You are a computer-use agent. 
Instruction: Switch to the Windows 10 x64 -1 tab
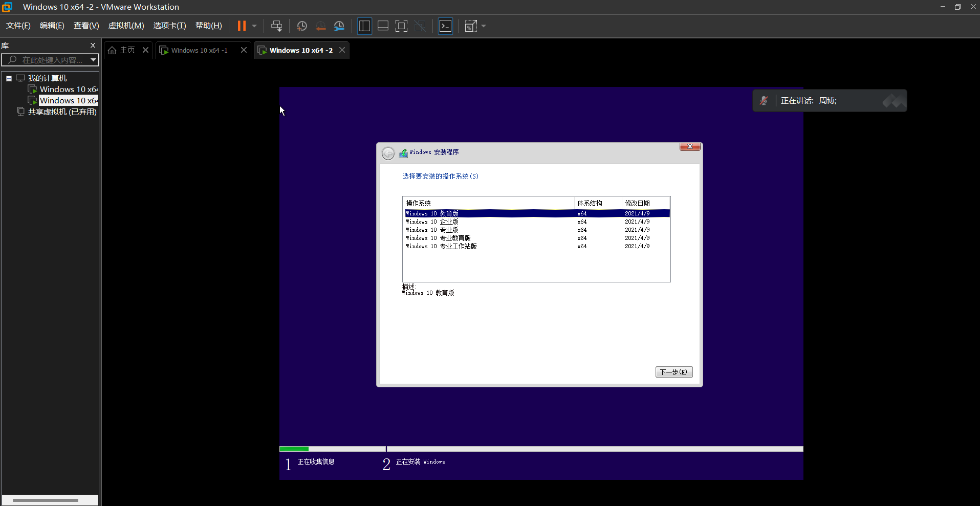[199, 50]
